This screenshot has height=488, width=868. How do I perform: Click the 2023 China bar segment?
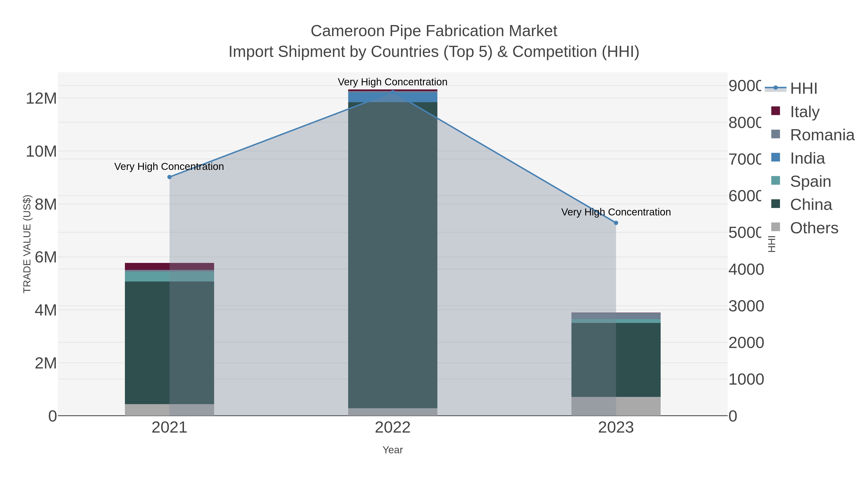click(616, 360)
